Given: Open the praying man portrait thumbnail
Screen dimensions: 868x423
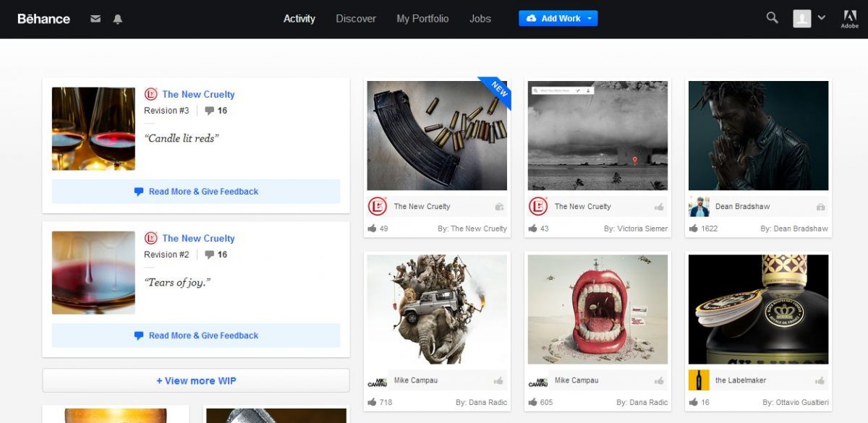Looking at the screenshot, I should coord(758,135).
